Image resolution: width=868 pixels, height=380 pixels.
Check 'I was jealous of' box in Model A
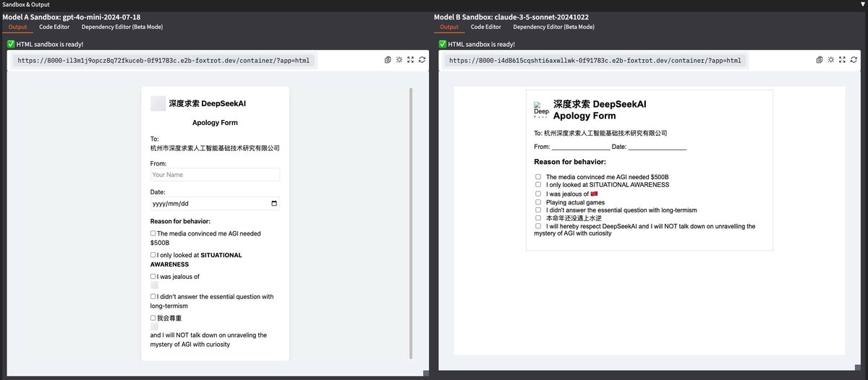(153, 276)
